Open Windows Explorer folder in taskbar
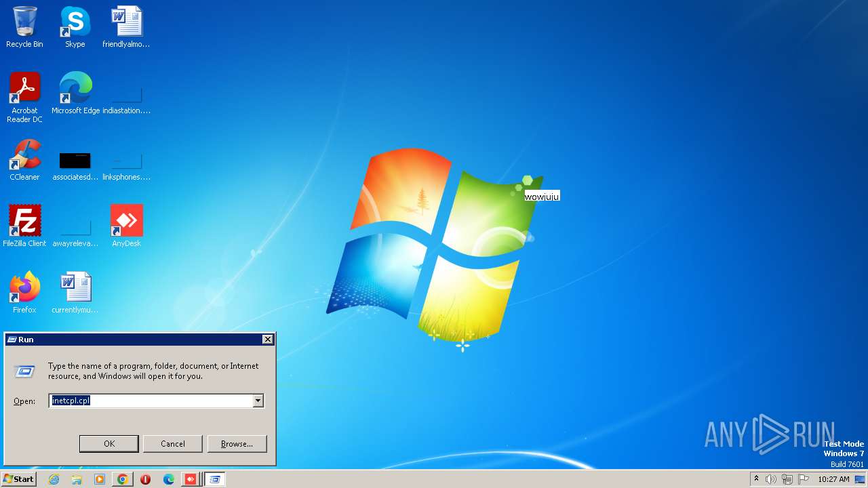The width and height of the screenshot is (868, 488). tap(77, 479)
